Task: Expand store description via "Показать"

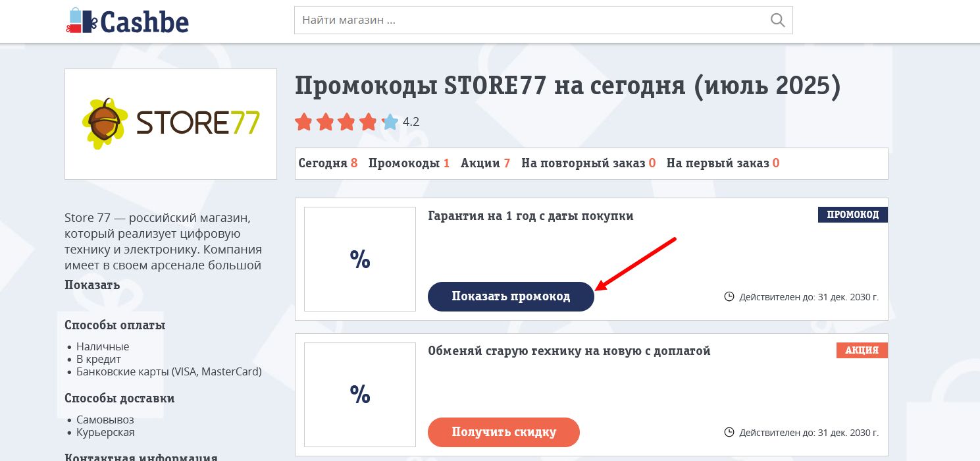Action: point(92,285)
